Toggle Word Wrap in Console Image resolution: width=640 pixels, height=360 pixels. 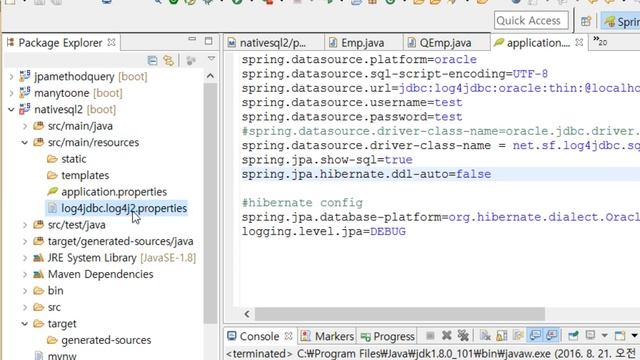(x=518, y=336)
